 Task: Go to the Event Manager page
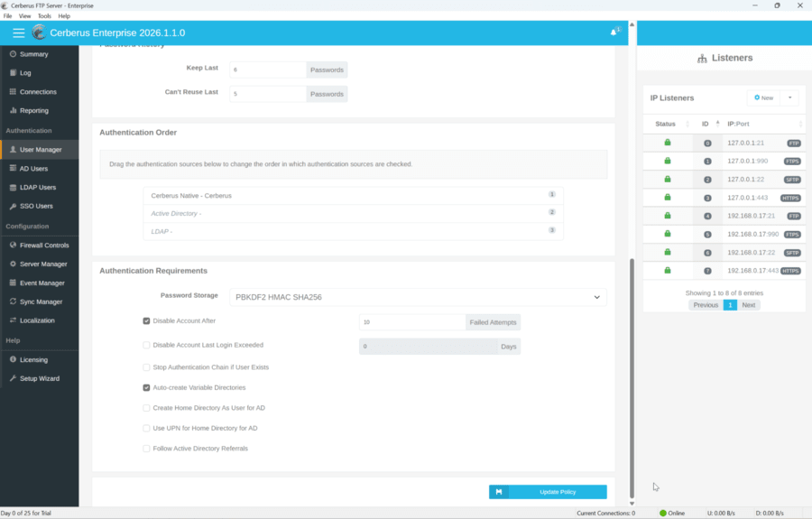pyautogui.click(x=42, y=283)
